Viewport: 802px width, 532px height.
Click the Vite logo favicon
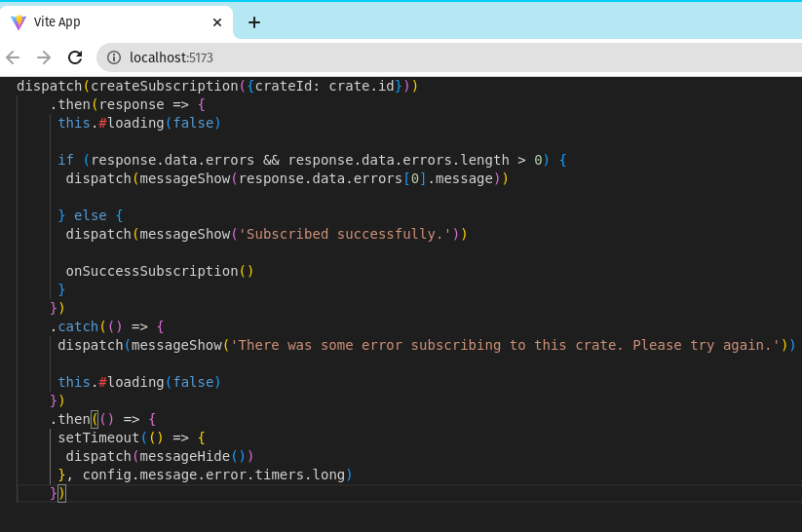pos(19,22)
